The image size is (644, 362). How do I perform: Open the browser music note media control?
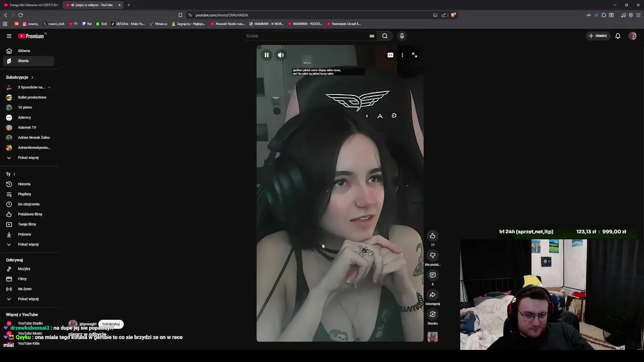click(623, 15)
